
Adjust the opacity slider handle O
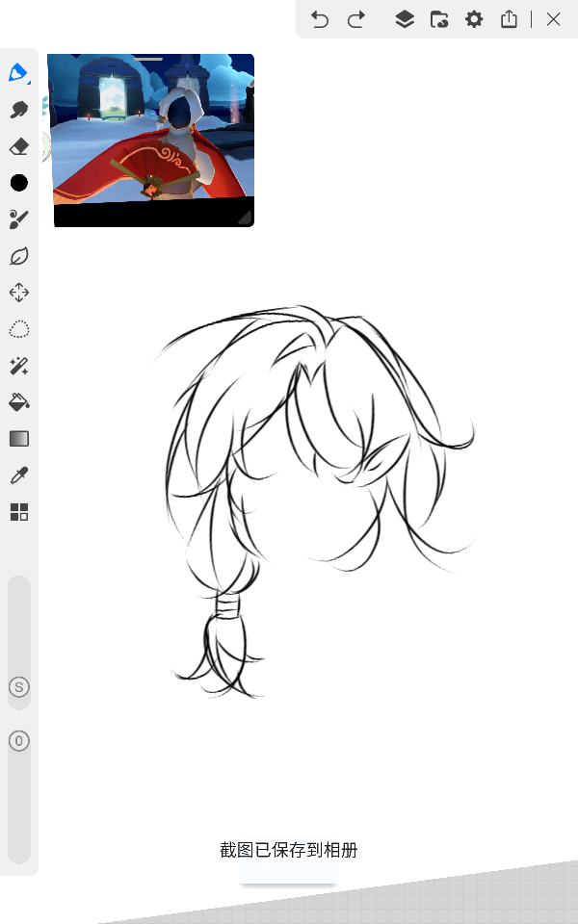[x=19, y=741]
